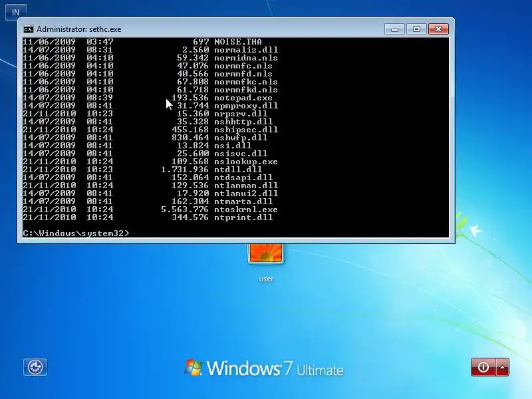Image resolution: width=532 pixels, height=399 pixels.
Task: Click the 5.563.776 file size value
Action: click(185, 209)
